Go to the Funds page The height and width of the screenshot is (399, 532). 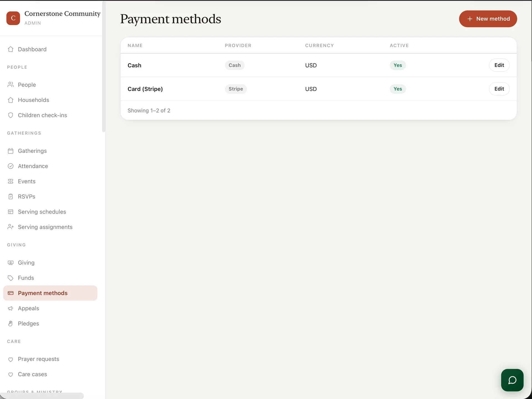click(50, 278)
